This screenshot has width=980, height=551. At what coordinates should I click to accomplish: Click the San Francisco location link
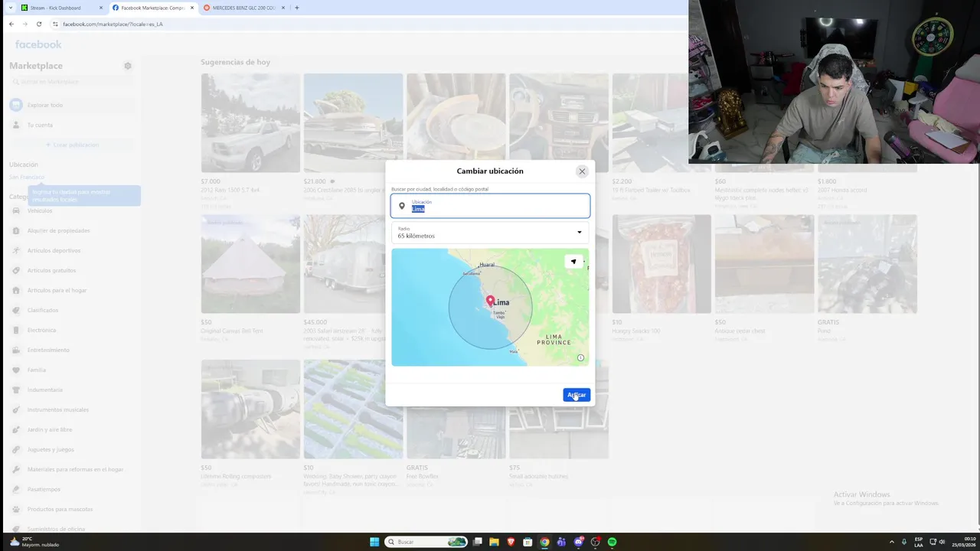[x=27, y=177]
